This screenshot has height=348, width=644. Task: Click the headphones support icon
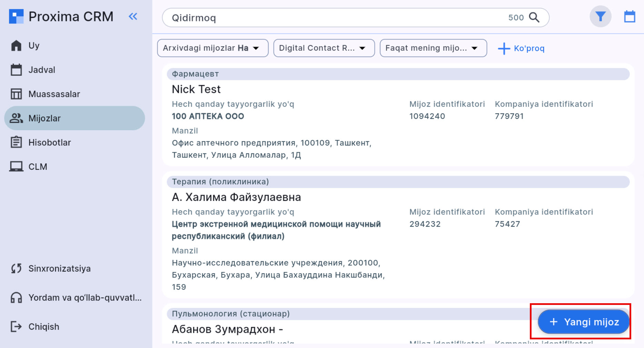[16, 298]
